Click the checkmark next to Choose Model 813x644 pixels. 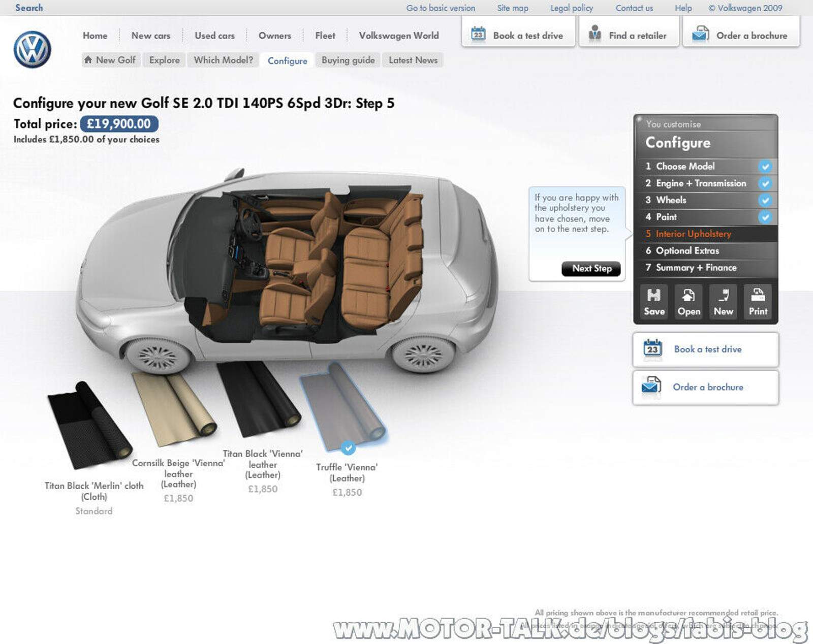coord(765,166)
